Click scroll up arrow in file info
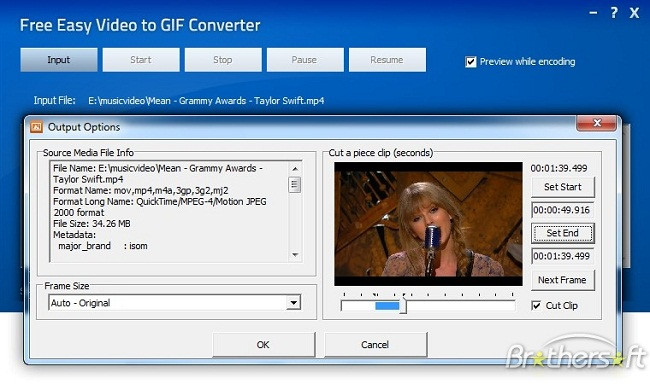Image resolution: width=650 pixels, height=384 pixels. (295, 168)
